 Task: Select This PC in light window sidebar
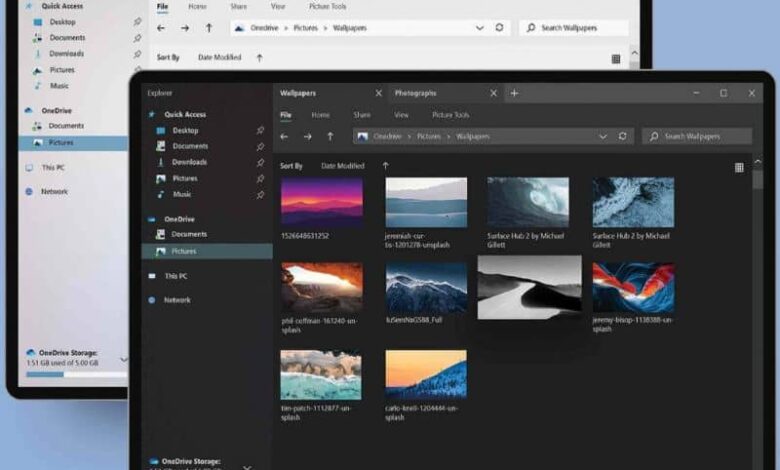pyautogui.click(x=53, y=168)
